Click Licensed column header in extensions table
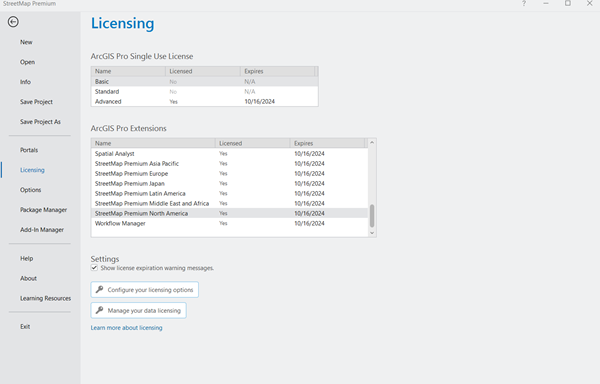The width and height of the screenshot is (600, 384). coord(253,143)
